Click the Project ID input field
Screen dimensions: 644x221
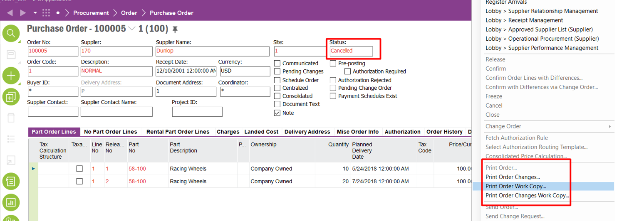pos(197,111)
